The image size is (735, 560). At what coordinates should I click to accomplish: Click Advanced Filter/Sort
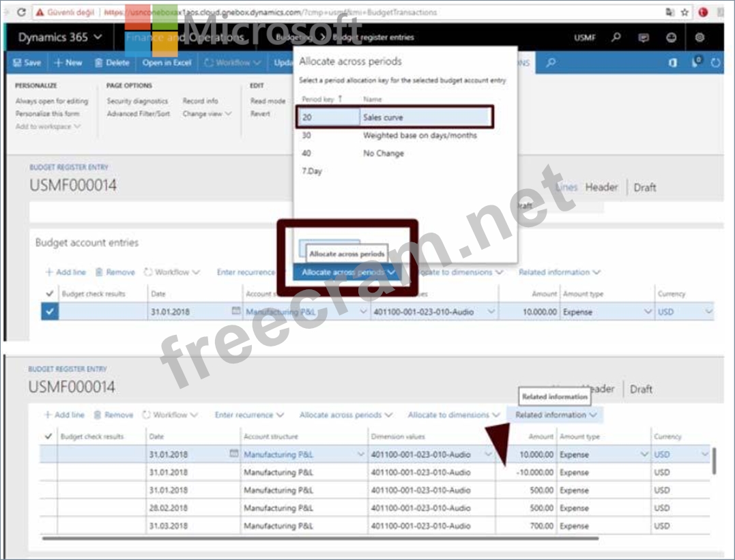coord(139,113)
